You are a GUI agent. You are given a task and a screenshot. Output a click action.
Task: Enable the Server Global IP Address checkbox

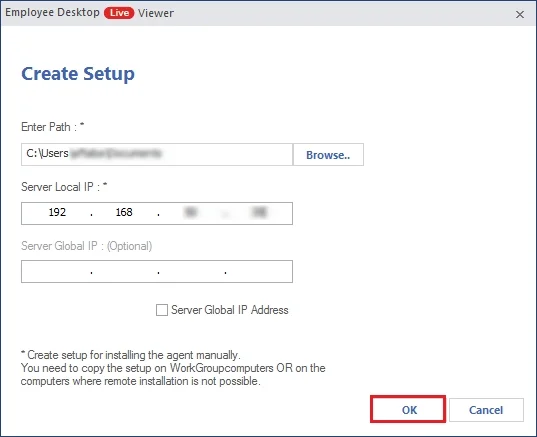(162, 310)
